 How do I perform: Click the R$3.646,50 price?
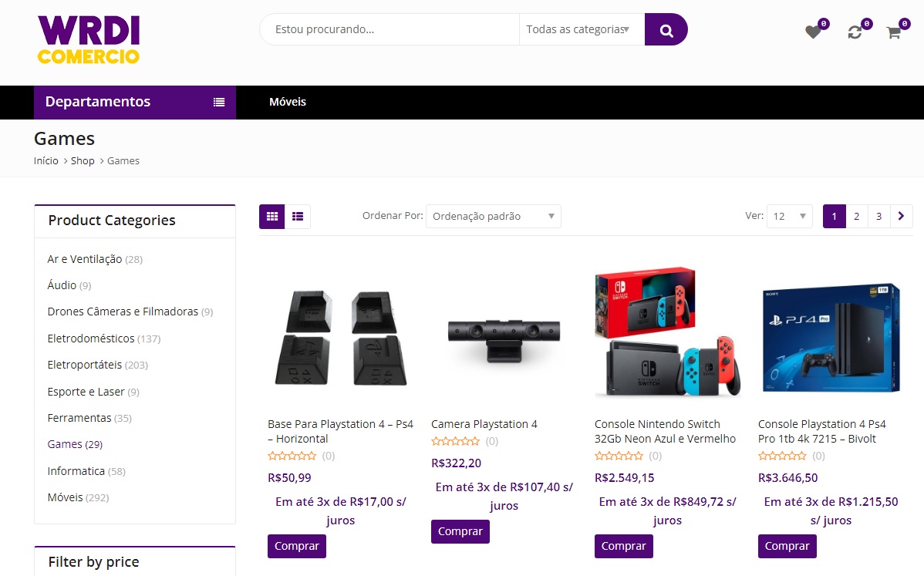click(788, 477)
